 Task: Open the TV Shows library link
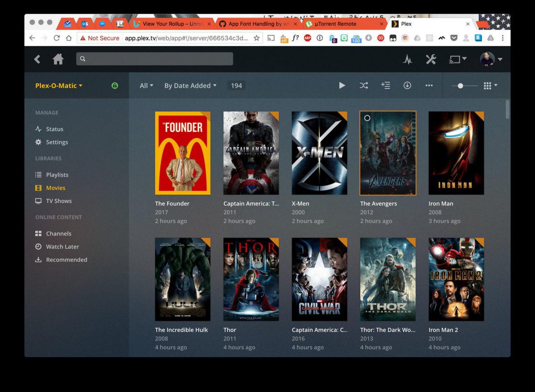pos(59,201)
